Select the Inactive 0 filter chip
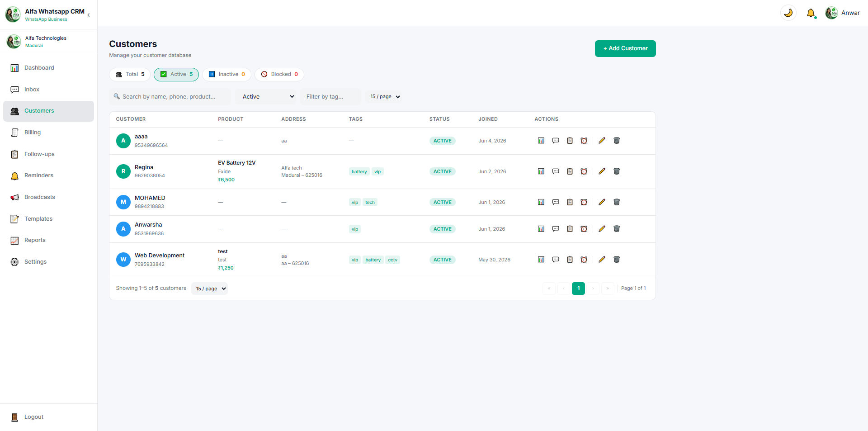The image size is (868, 431). pyautogui.click(x=226, y=74)
